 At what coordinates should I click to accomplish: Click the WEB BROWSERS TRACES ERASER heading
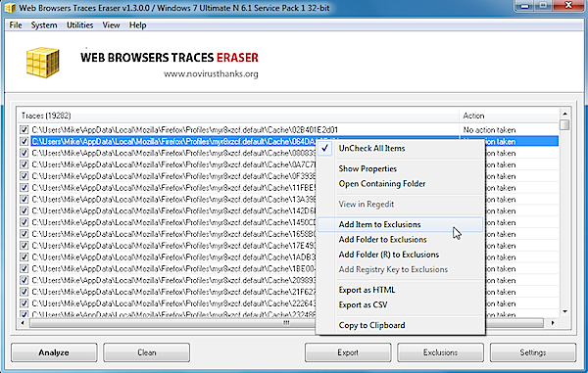pyautogui.click(x=170, y=58)
